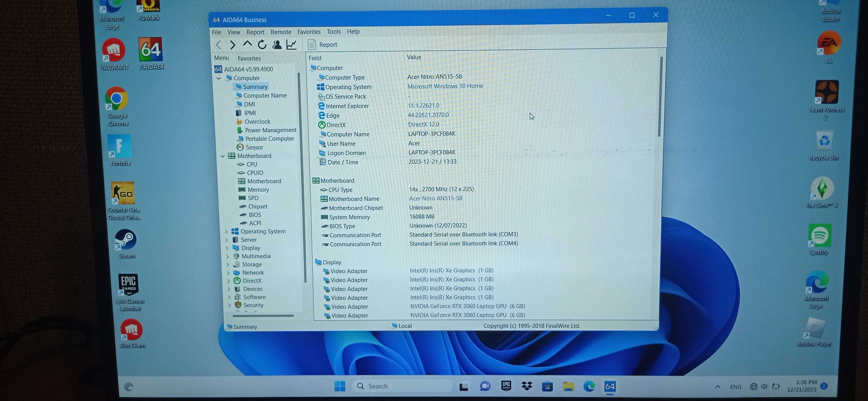Click the tree panel horizontal scrollbar

tap(263, 316)
